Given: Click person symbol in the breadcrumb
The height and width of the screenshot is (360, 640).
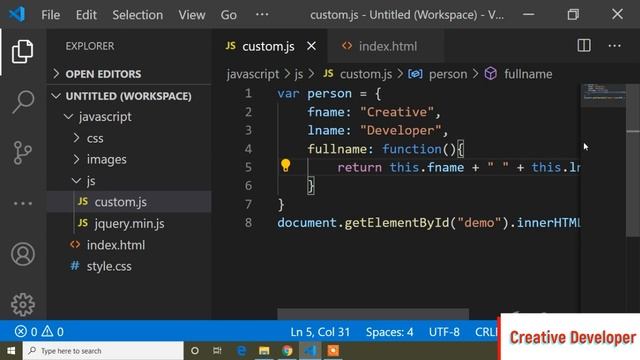Looking at the screenshot, I should tap(448, 74).
